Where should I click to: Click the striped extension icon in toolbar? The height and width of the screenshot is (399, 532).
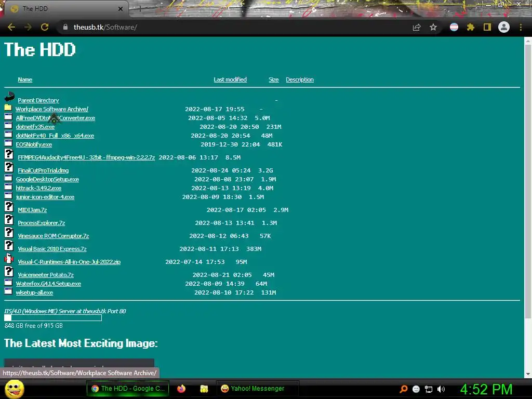[454, 27]
